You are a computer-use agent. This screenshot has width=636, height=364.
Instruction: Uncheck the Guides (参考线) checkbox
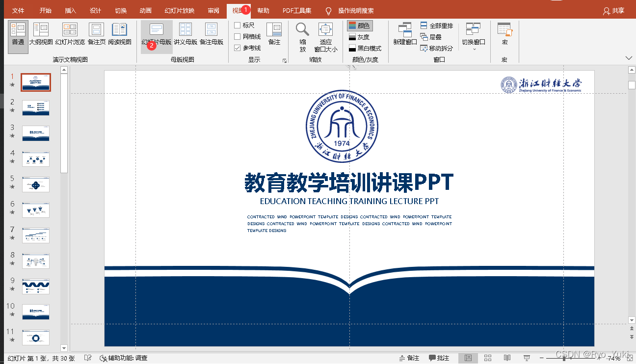click(238, 48)
